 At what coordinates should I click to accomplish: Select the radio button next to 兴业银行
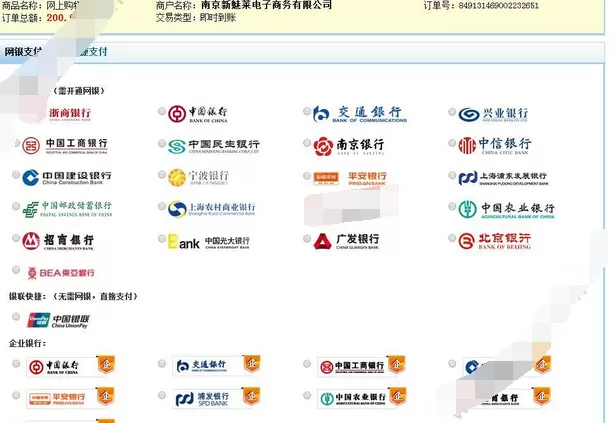(x=452, y=112)
